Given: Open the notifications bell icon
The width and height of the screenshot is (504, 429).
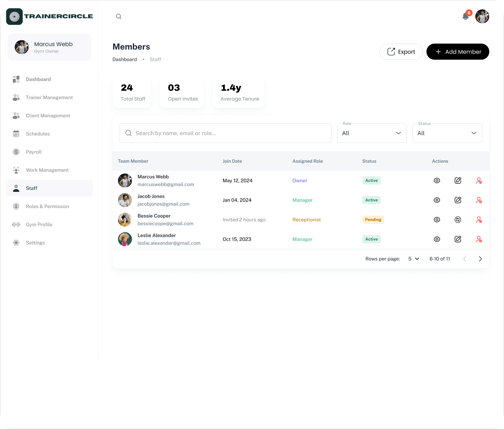Looking at the screenshot, I should coord(465,16).
